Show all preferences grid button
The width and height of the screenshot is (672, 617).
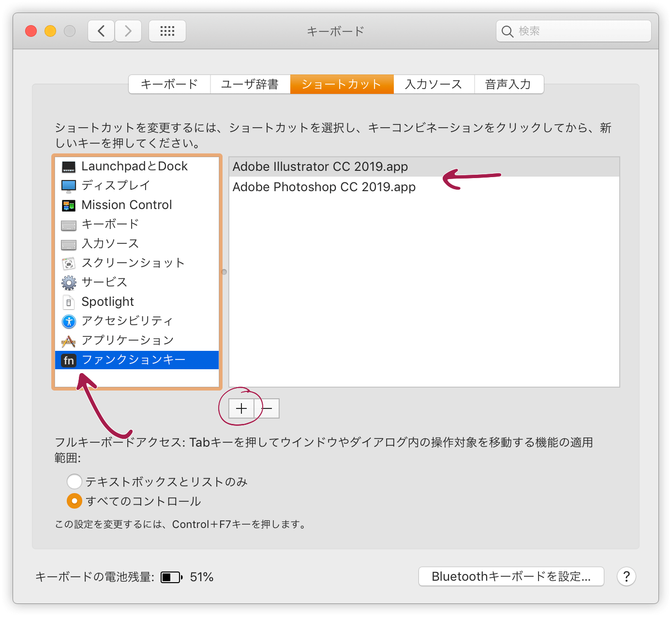point(167,31)
